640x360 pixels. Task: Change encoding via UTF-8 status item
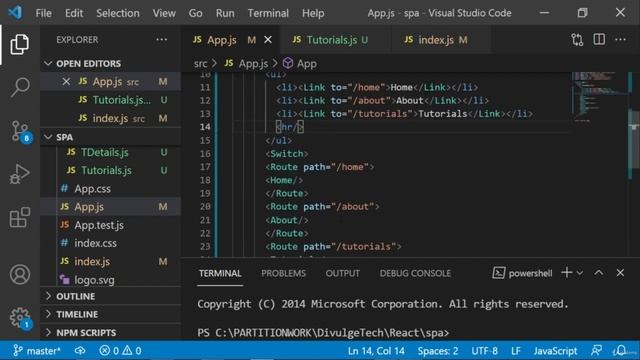coord(484,351)
